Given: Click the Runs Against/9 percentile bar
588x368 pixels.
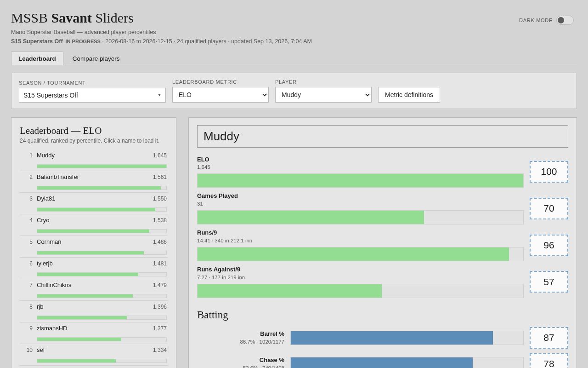Looking at the screenshot, I should tap(360, 291).
